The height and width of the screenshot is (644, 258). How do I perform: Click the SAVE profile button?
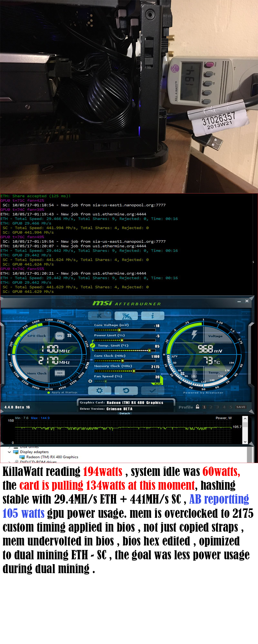click(x=241, y=407)
